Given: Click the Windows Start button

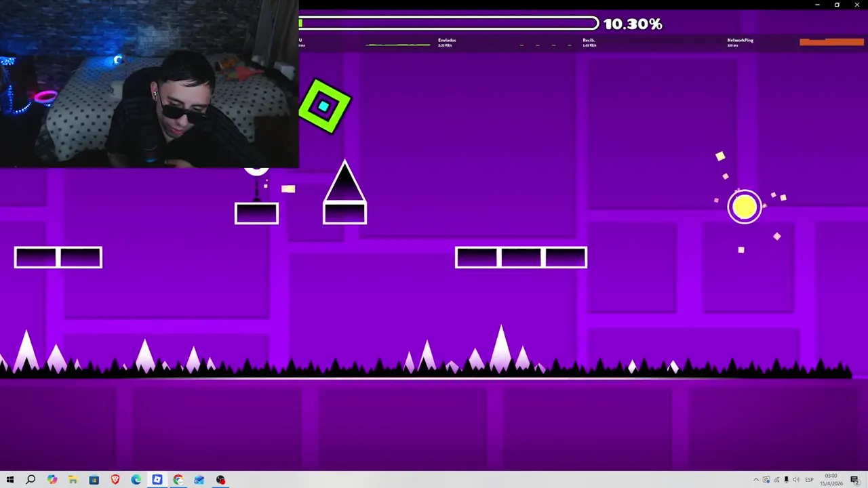Looking at the screenshot, I should (x=9, y=480).
